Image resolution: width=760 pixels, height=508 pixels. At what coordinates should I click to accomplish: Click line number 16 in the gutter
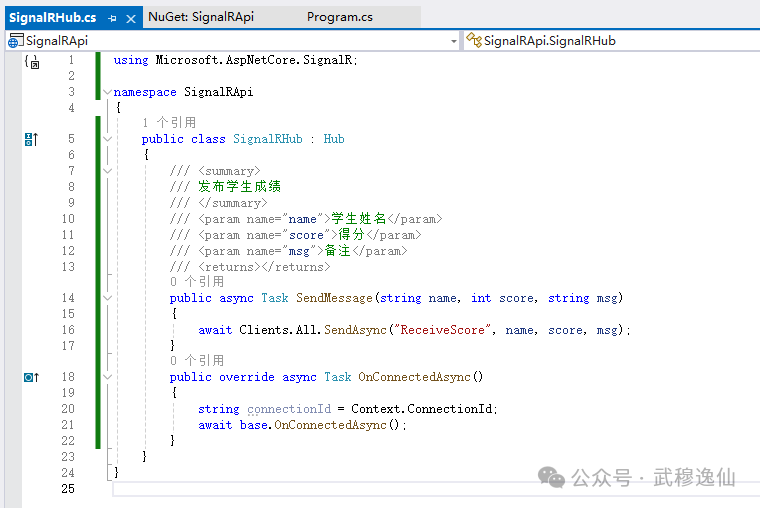[x=68, y=330]
